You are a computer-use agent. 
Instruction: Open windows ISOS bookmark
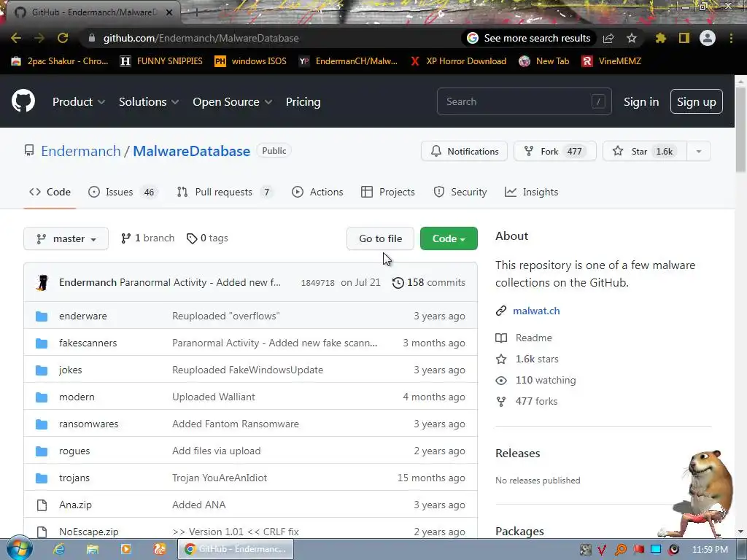coord(251,61)
